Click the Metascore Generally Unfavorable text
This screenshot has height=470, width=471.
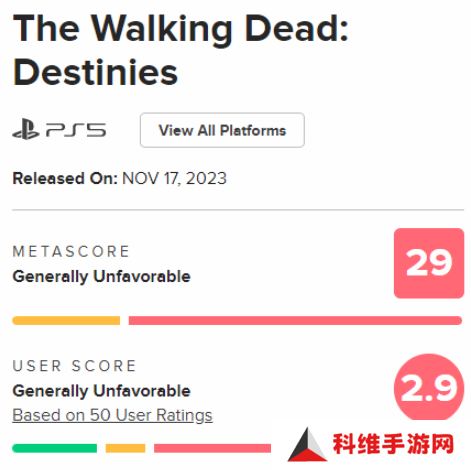[x=101, y=277]
